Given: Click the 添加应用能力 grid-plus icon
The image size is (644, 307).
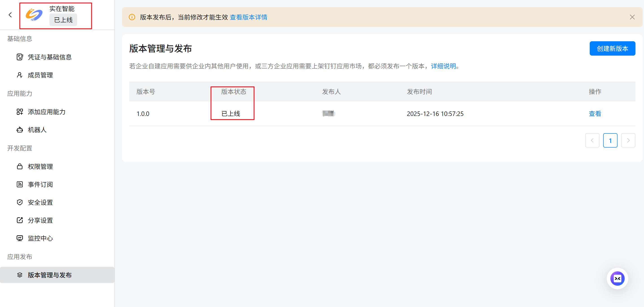Looking at the screenshot, I should pyautogui.click(x=20, y=112).
